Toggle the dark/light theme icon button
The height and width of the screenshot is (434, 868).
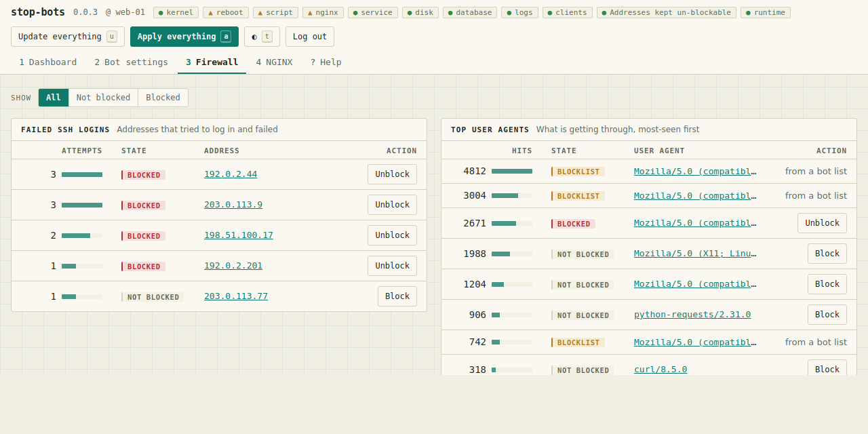(x=262, y=37)
